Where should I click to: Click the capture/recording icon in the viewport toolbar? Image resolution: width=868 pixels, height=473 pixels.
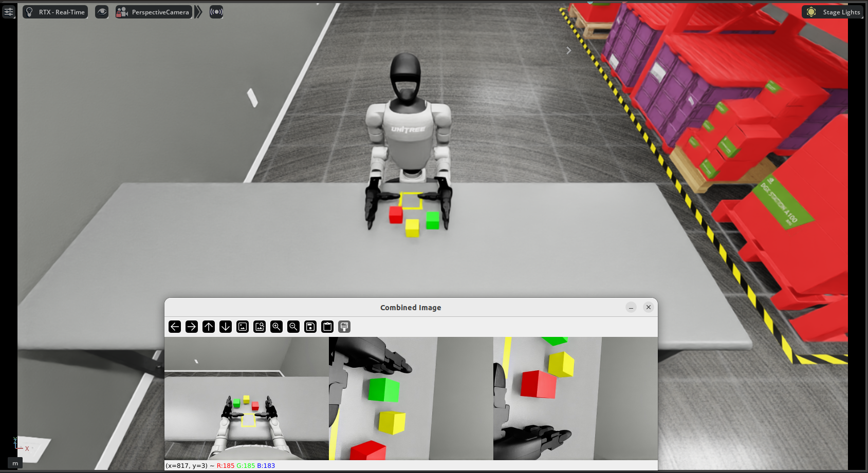point(216,12)
